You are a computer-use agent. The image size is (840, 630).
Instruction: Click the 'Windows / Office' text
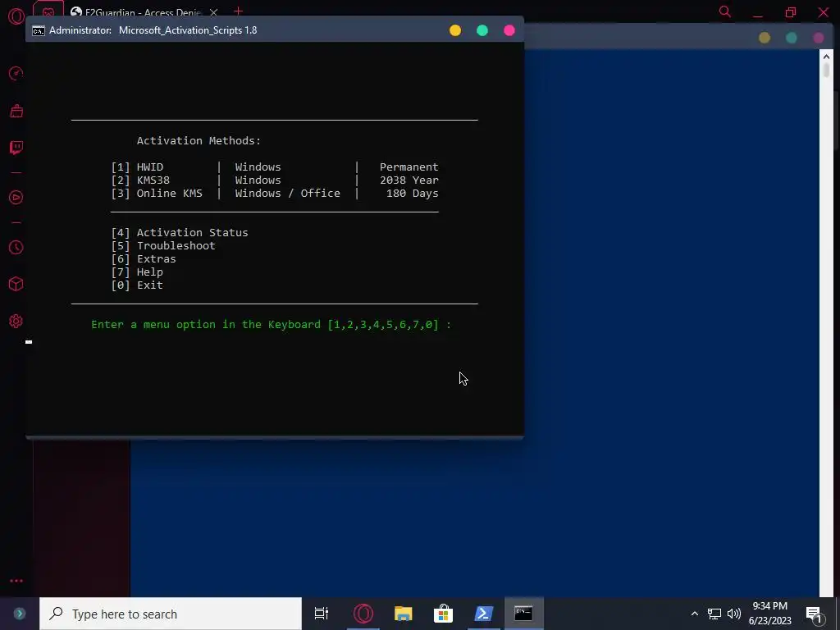coord(288,194)
